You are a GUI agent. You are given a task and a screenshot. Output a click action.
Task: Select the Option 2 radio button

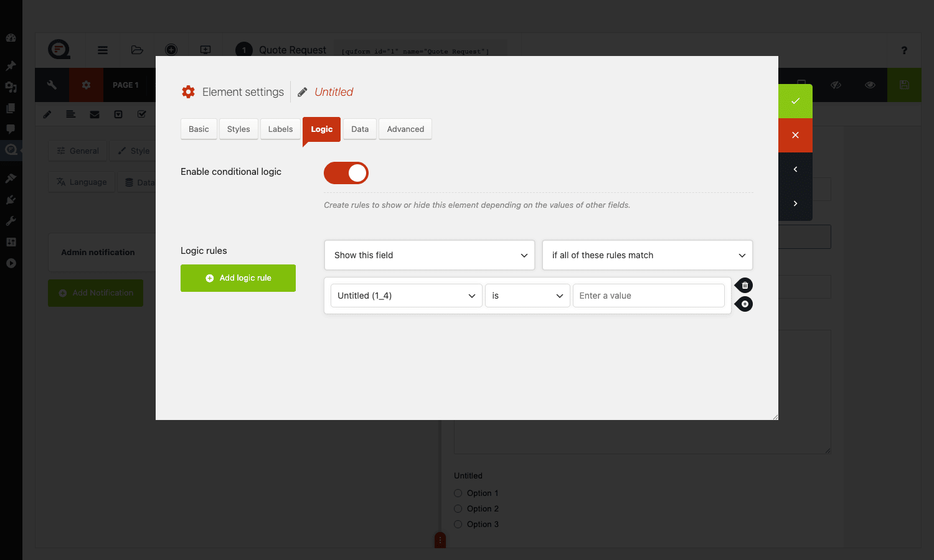coord(458,508)
